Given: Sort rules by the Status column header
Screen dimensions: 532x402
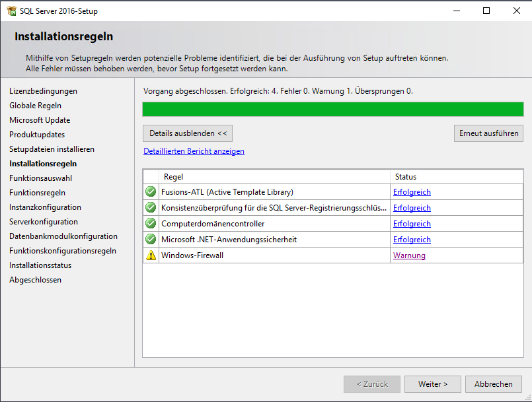Looking at the screenshot, I should 456,177.
